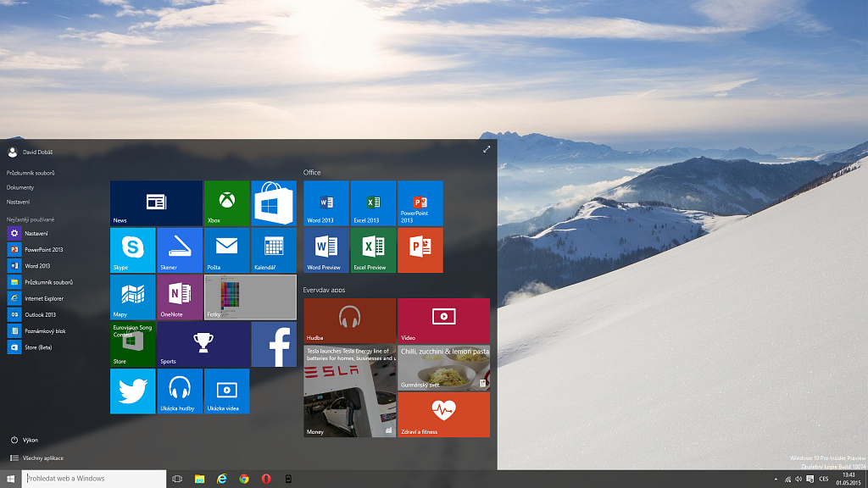Open the Store tile showing Eurovision Song Contest
868x488 pixels.
pyautogui.click(x=133, y=344)
